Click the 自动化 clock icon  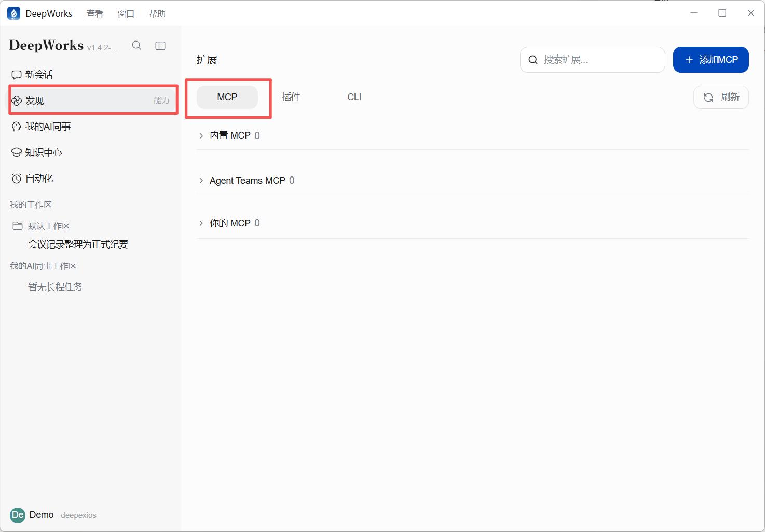coord(17,179)
